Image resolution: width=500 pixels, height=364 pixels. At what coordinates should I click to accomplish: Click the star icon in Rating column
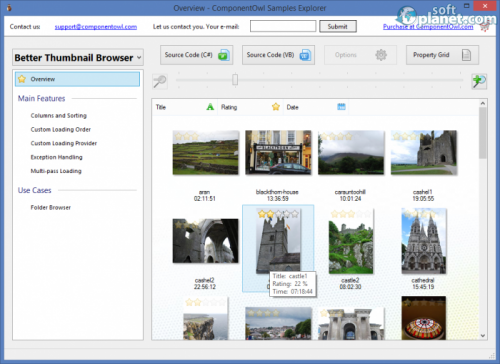(x=276, y=107)
